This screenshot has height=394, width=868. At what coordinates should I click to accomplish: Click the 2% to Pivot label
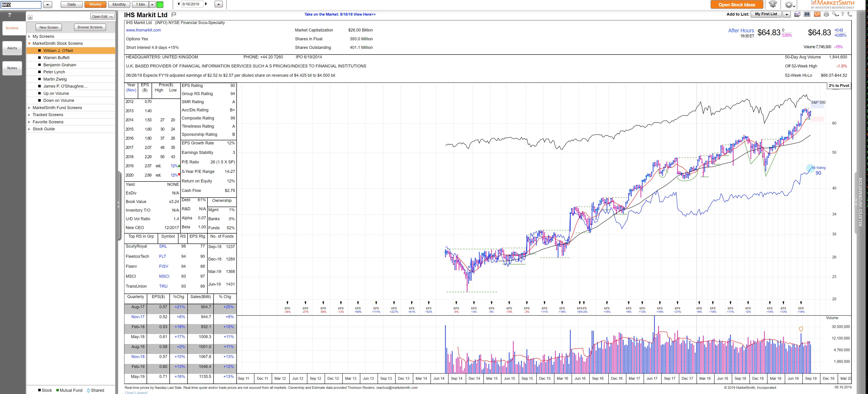click(839, 86)
